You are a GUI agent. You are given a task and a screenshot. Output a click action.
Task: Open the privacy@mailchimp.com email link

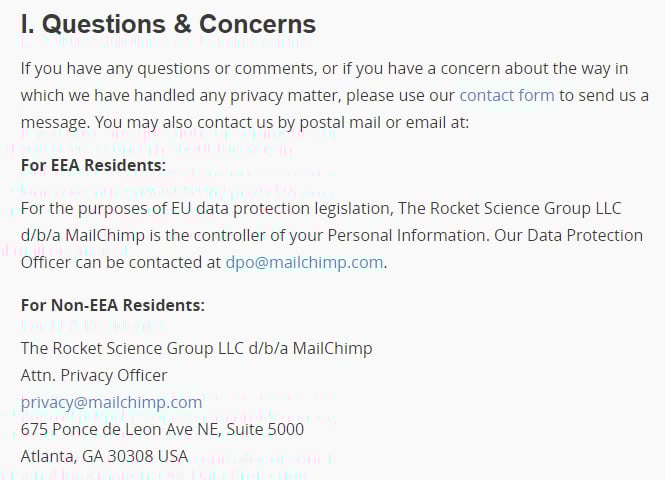pos(112,402)
